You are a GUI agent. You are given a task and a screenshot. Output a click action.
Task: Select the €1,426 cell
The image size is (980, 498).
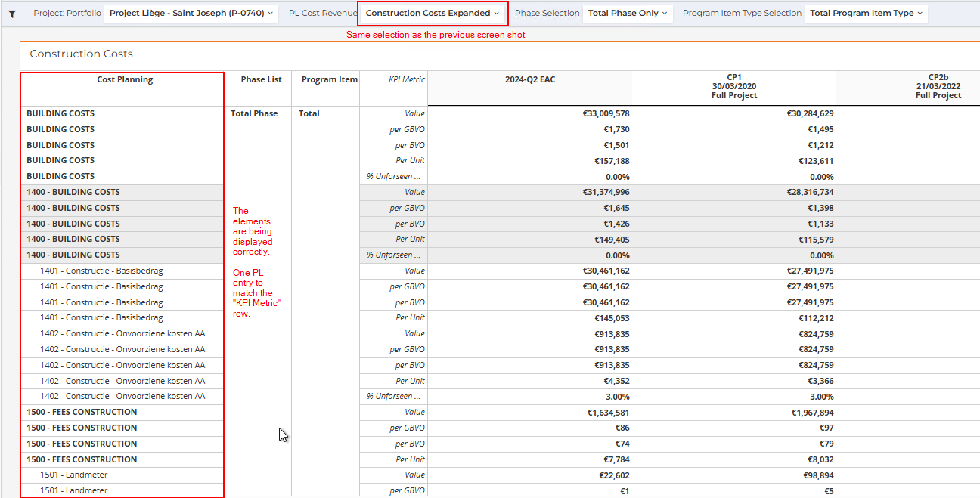616,224
